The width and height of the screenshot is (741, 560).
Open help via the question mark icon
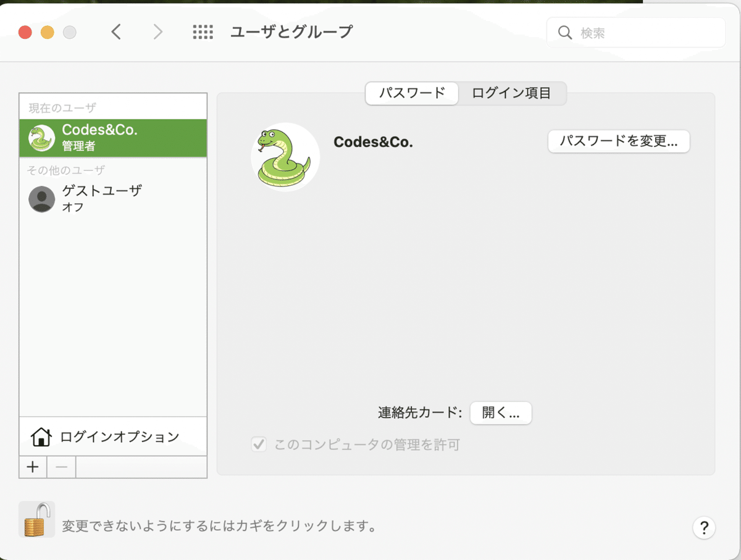703,528
